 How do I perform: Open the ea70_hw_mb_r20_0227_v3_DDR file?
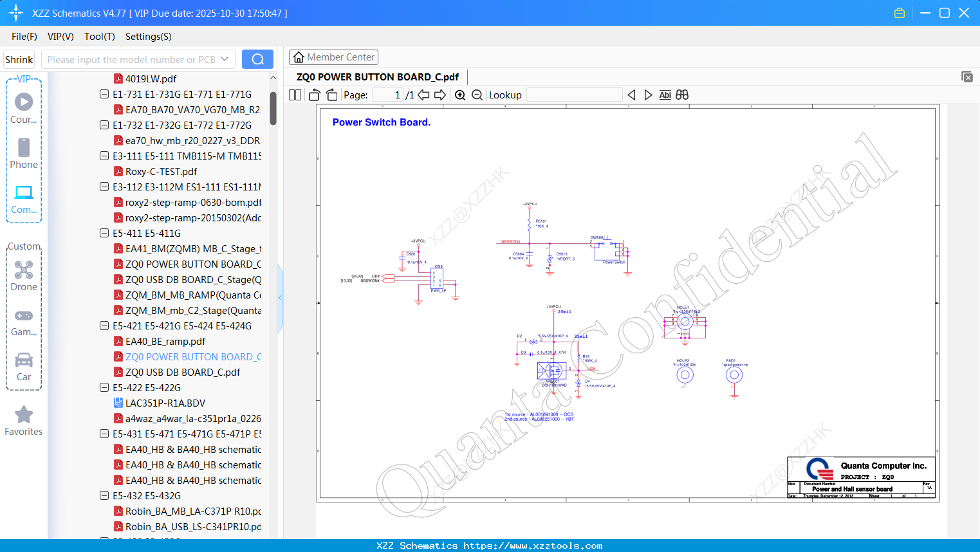pyautogui.click(x=187, y=140)
